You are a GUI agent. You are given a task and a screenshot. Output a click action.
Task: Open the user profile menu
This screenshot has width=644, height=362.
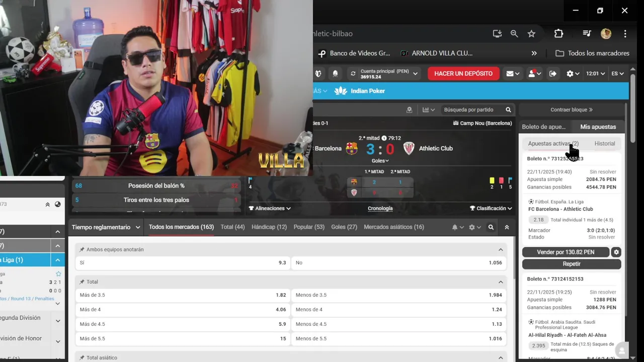pyautogui.click(x=534, y=73)
